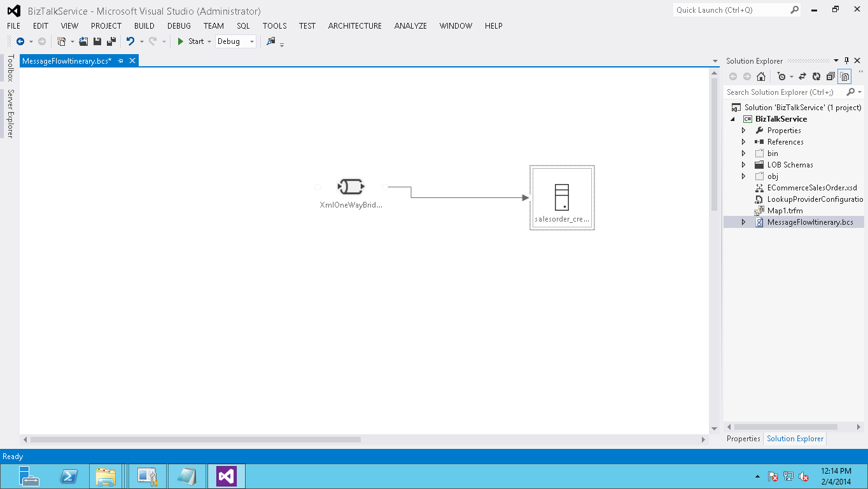Open the Solution Explorer window position menu
This screenshot has height=489, width=868.
[x=836, y=61]
